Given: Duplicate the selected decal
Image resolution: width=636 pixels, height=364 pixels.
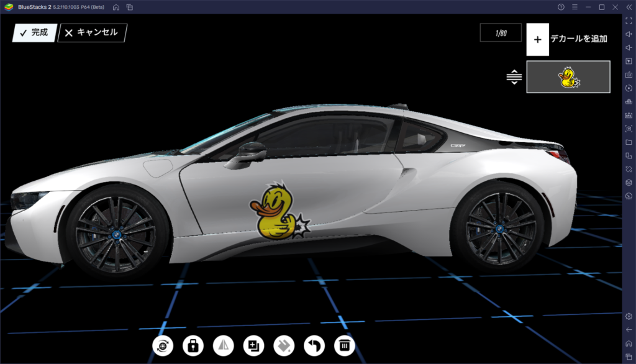Looking at the screenshot, I should pyautogui.click(x=253, y=345).
